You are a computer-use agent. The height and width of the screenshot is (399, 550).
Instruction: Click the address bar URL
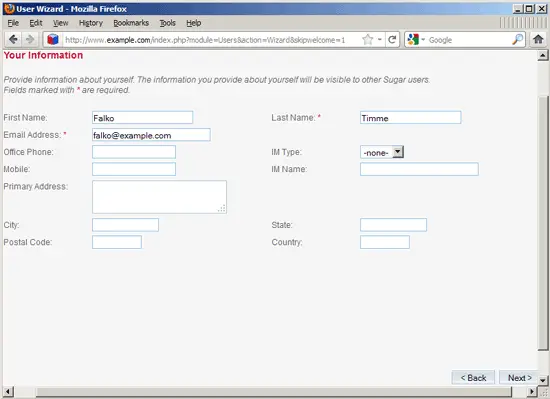pos(205,40)
